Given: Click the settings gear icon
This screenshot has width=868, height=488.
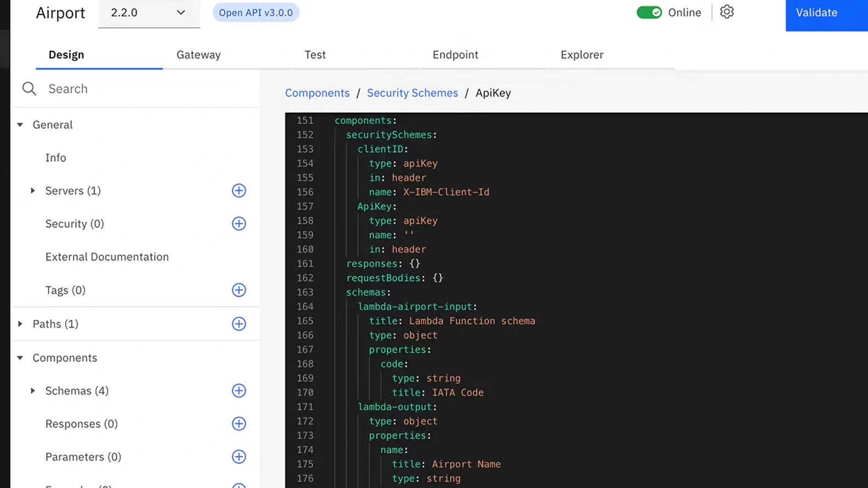Looking at the screenshot, I should pos(727,12).
